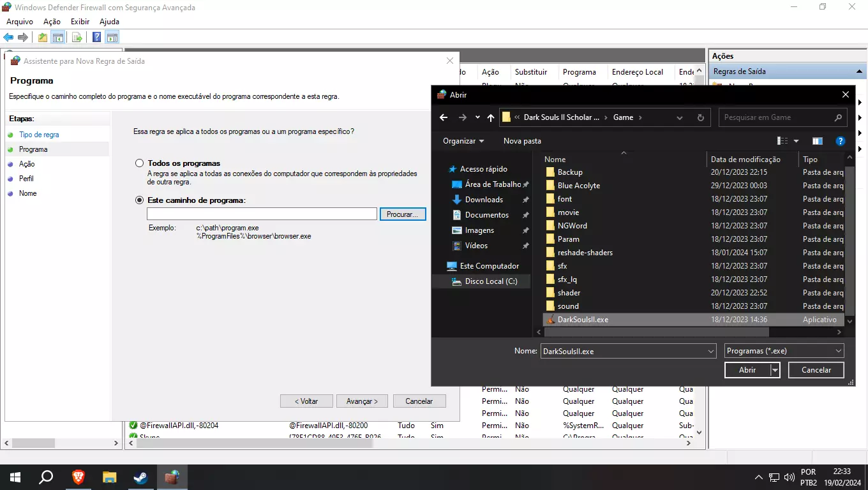Open the Ação menu

pos(52,22)
